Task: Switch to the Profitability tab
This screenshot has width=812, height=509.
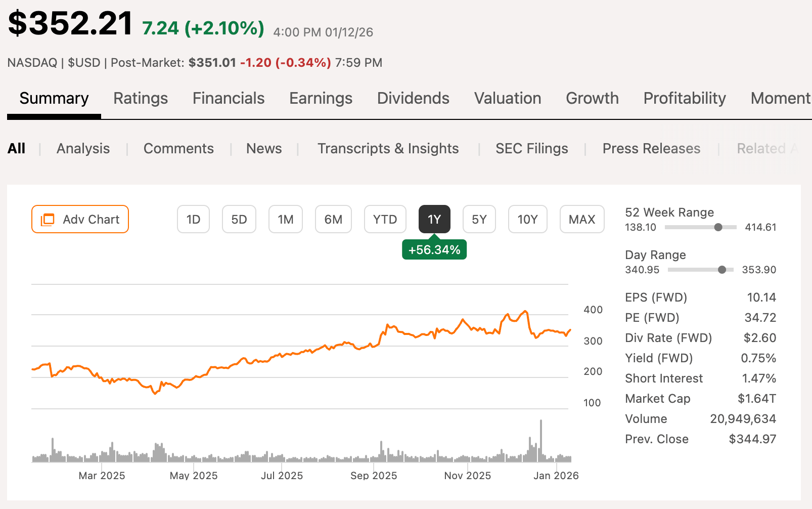Action: [685, 98]
